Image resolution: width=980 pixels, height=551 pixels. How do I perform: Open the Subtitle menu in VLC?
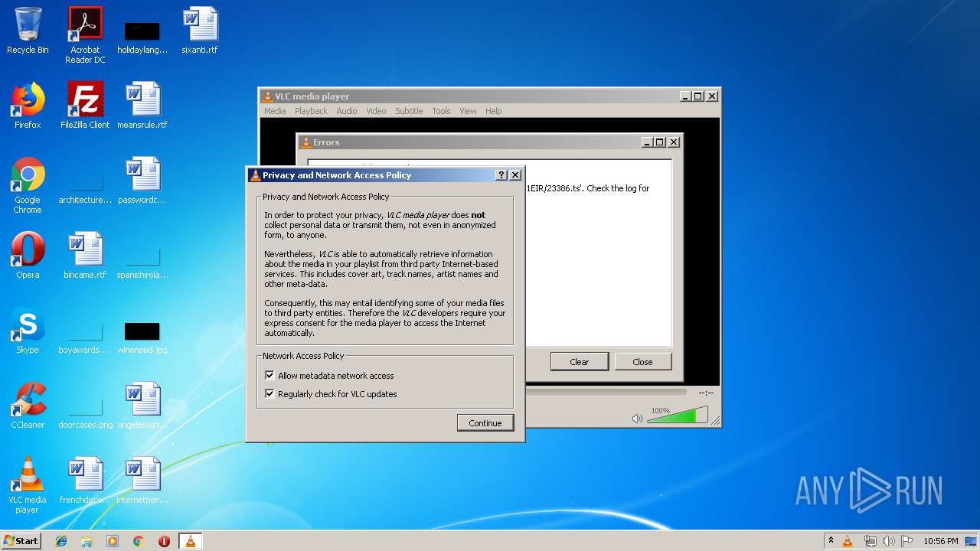(x=409, y=111)
